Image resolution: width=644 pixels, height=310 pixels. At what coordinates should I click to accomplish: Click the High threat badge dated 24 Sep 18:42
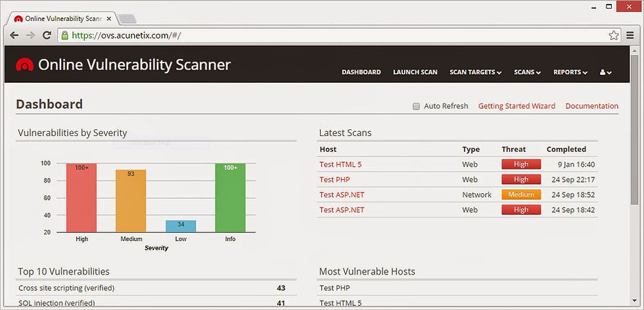point(521,210)
